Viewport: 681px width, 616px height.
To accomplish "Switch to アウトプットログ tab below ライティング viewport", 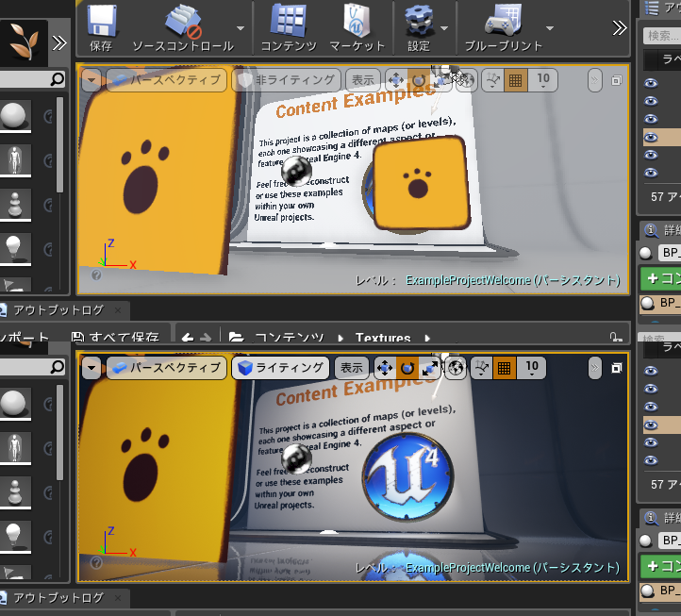I will (x=58, y=598).
